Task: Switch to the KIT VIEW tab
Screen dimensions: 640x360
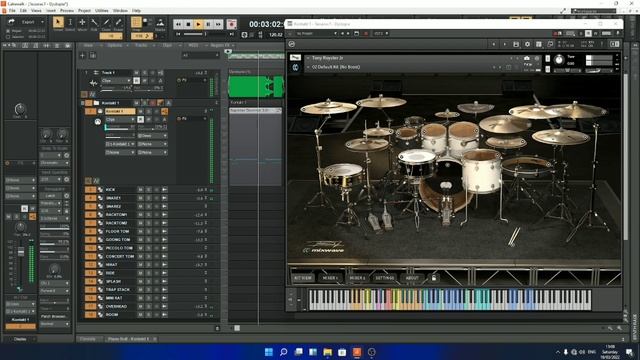Action: (x=303, y=278)
